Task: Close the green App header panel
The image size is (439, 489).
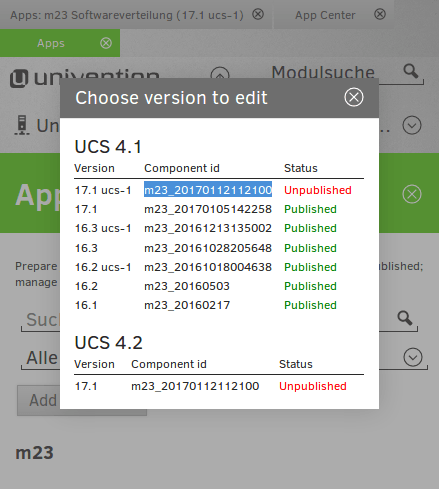Action: pos(412,194)
